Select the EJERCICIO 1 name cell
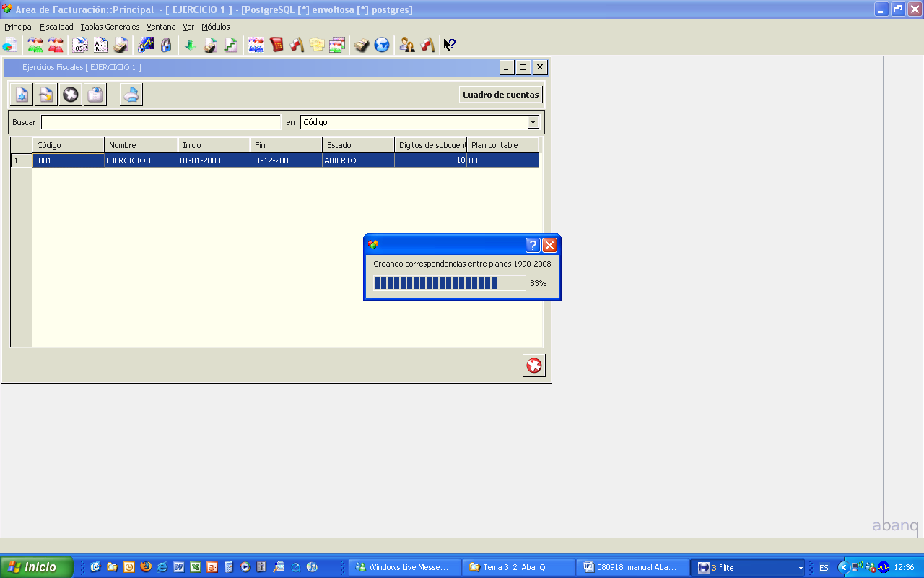924x578 pixels. tap(141, 160)
